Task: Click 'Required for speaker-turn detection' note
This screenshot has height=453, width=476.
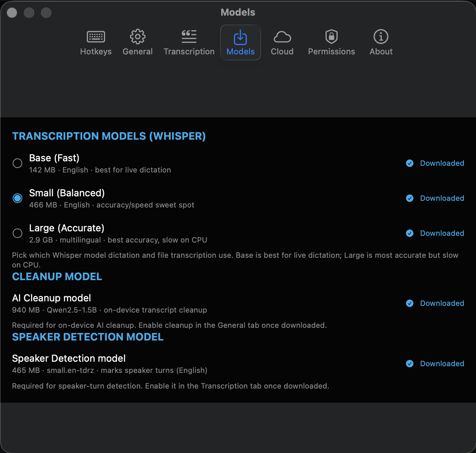Action: pos(171,386)
